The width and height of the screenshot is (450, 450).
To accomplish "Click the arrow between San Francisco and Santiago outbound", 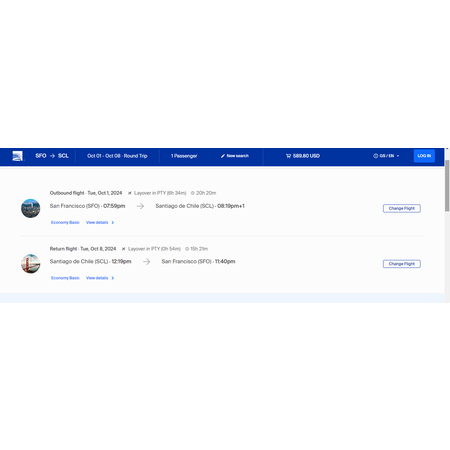I will pos(140,206).
